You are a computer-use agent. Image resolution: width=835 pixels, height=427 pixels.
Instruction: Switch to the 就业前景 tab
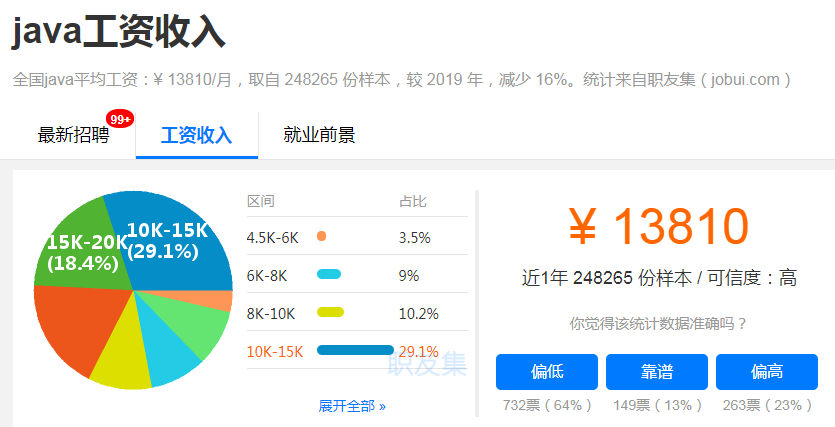tap(319, 135)
